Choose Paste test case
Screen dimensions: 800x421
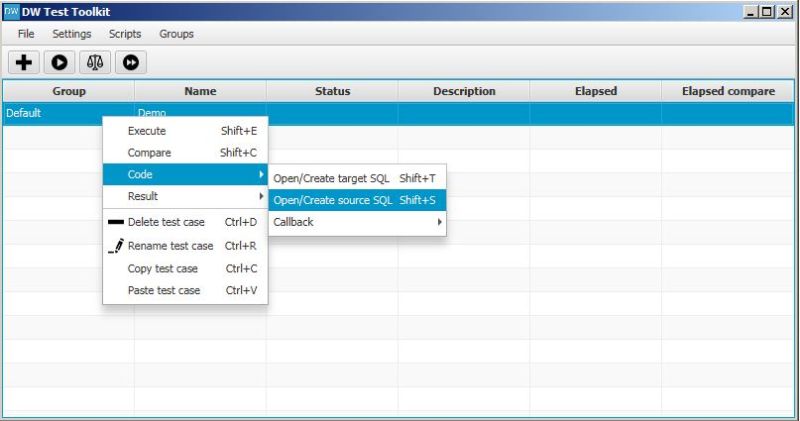tap(185, 290)
